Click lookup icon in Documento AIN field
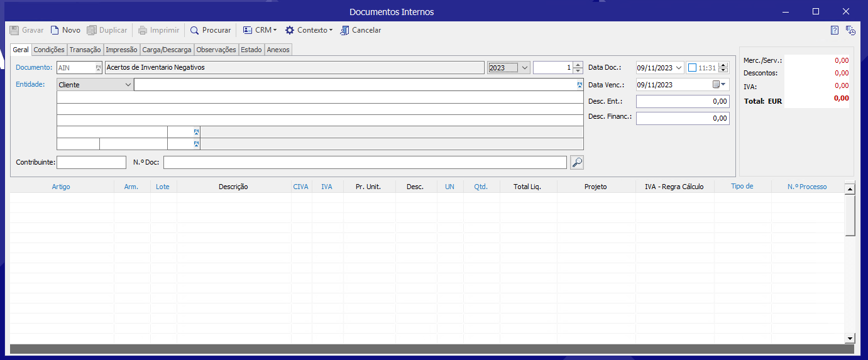 click(x=98, y=67)
